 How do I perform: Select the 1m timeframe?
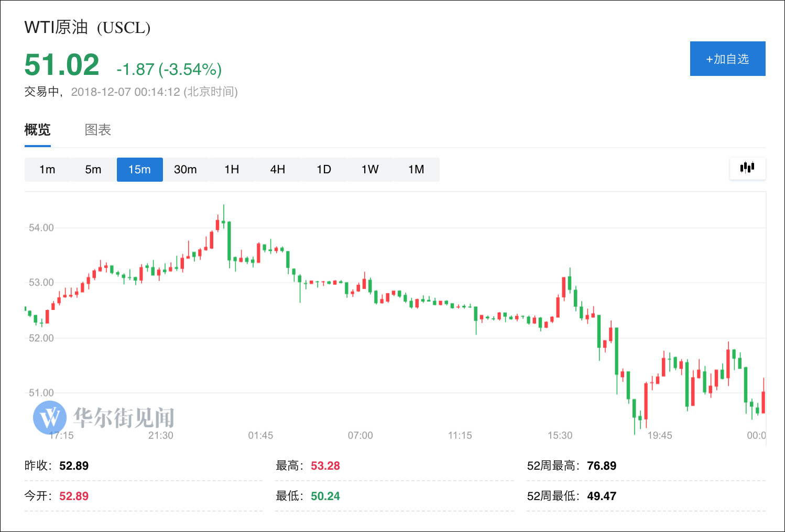[48, 169]
